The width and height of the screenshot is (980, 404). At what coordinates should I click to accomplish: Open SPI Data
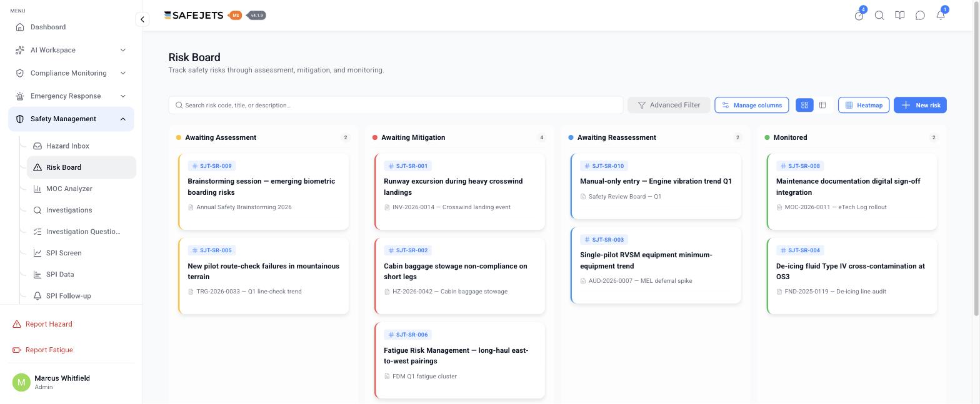(81, 274)
